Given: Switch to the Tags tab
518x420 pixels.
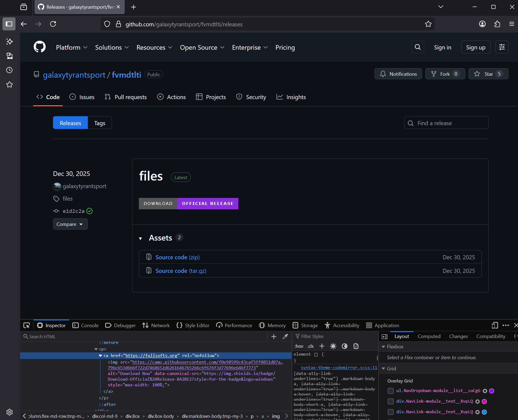Looking at the screenshot, I should click(99, 123).
